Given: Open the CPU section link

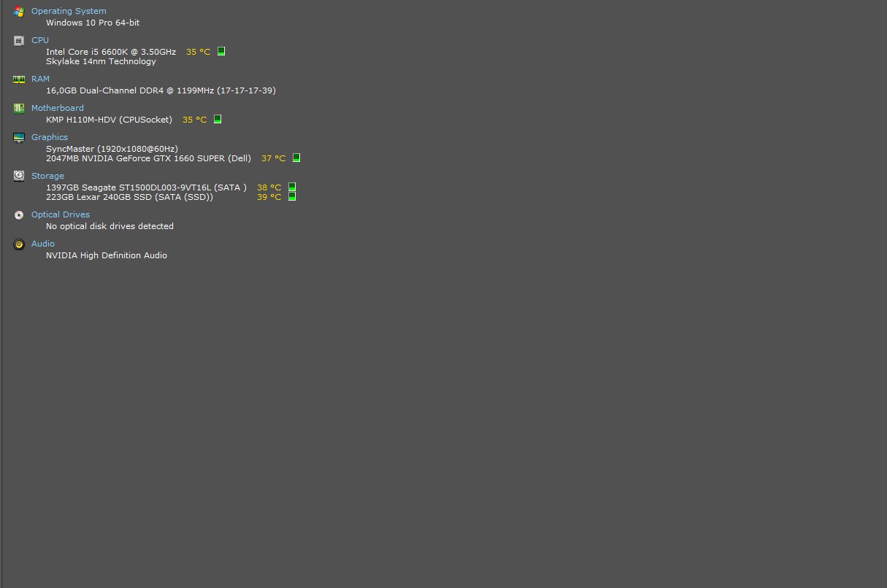Looking at the screenshot, I should 40,40.
